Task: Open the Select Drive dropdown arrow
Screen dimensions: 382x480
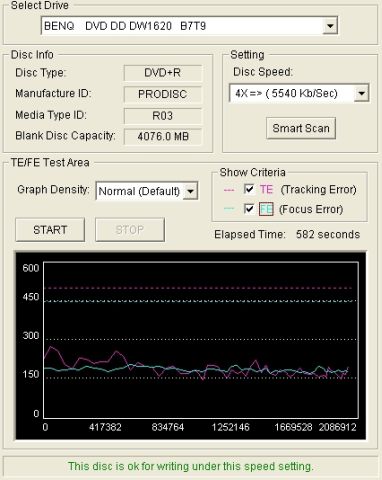Action: click(330, 26)
